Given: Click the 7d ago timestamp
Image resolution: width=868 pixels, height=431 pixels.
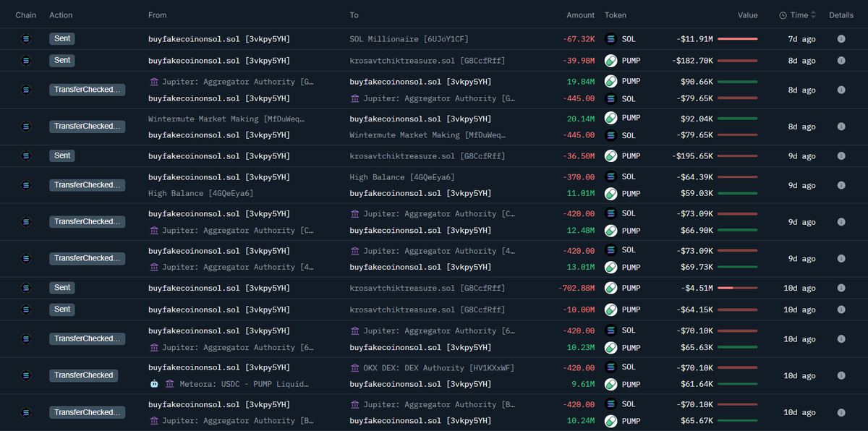Looking at the screenshot, I should [801, 39].
